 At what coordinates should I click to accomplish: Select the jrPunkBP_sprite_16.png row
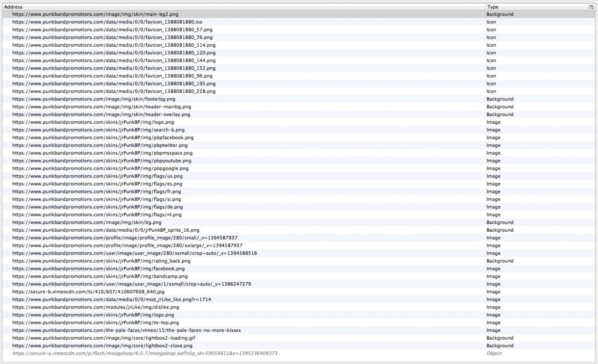(x=299, y=230)
